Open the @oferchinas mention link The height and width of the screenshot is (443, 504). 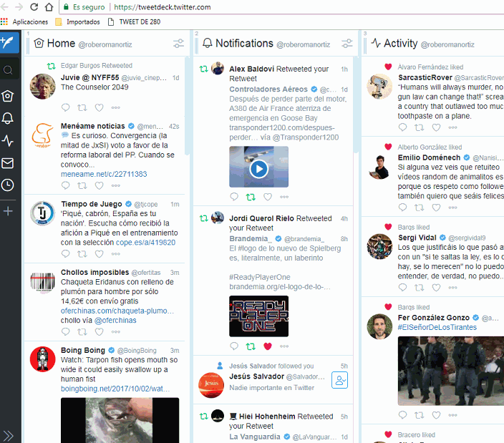point(115,321)
